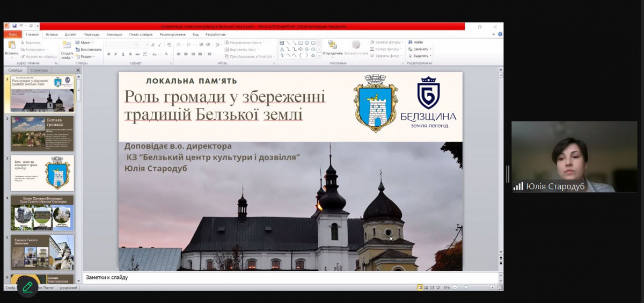This screenshot has width=644, height=303.
Task: Insert a text box from shapes gallery
Action: 281,43
